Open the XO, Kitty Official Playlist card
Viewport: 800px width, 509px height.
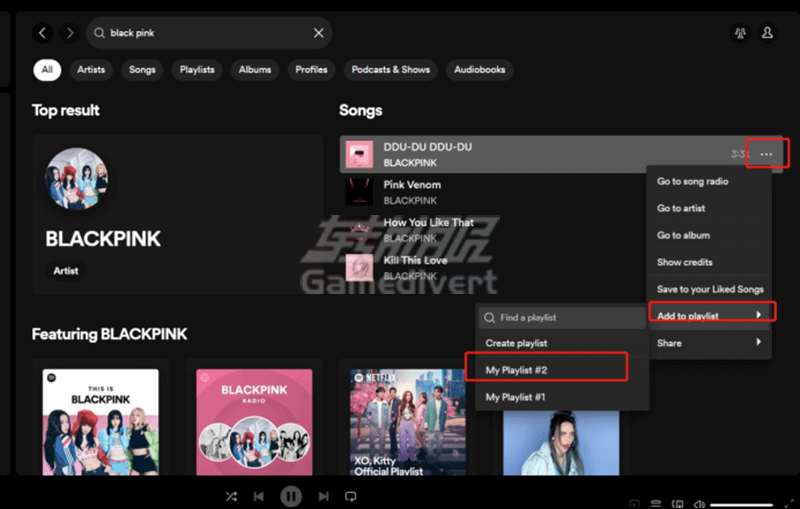pos(408,422)
